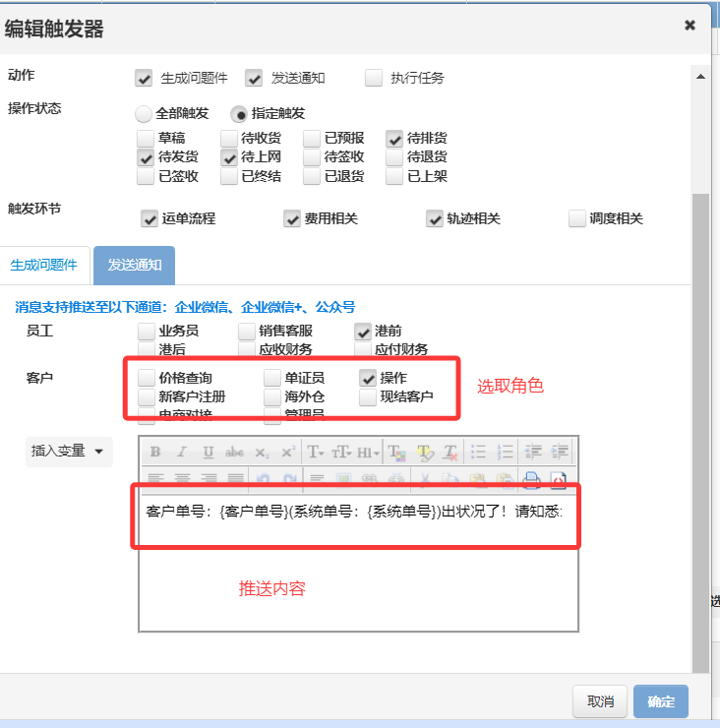Insert a numbered list in editor
This screenshot has height=728, width=720.
(x=505, y=453)
